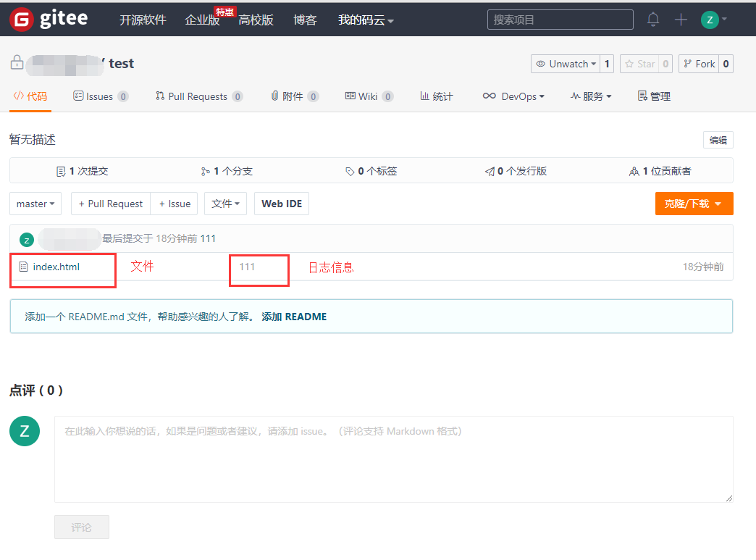Switch to the Issues tab
The width and height of the screenshot is (756, 560).
[x=101, y=96]
